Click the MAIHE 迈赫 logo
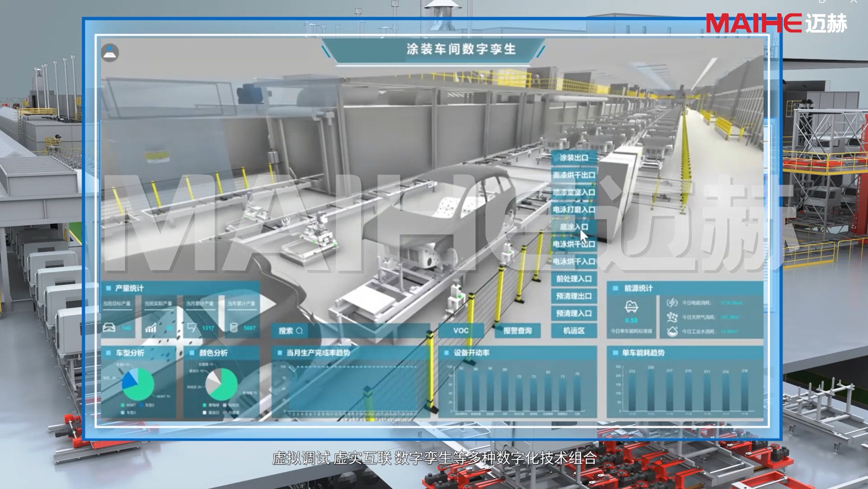 click(x=776, y=23)
